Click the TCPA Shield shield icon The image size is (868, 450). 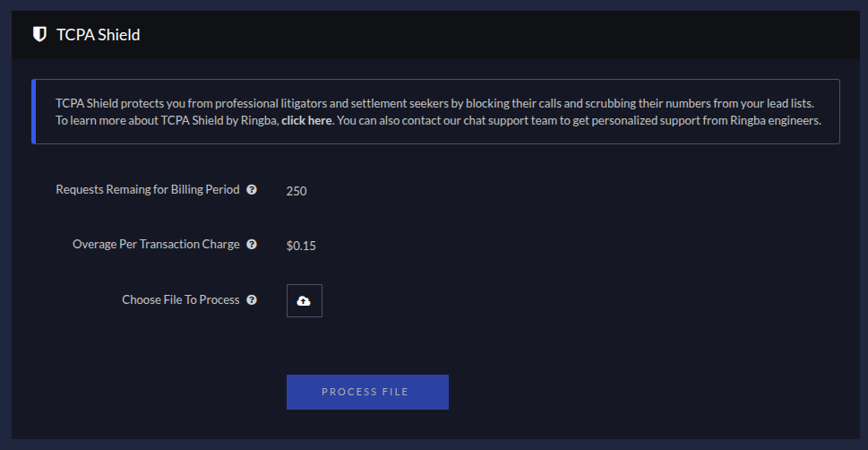coord(39,34)
